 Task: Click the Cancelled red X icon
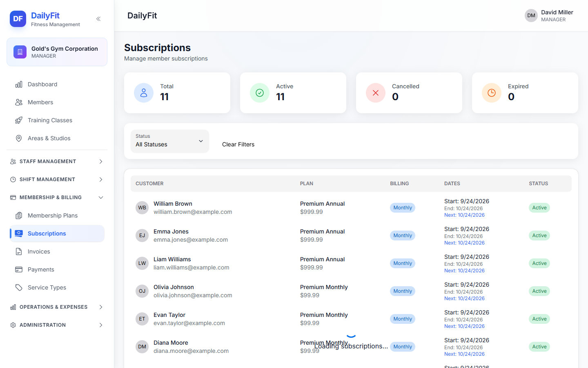point(376,93)
